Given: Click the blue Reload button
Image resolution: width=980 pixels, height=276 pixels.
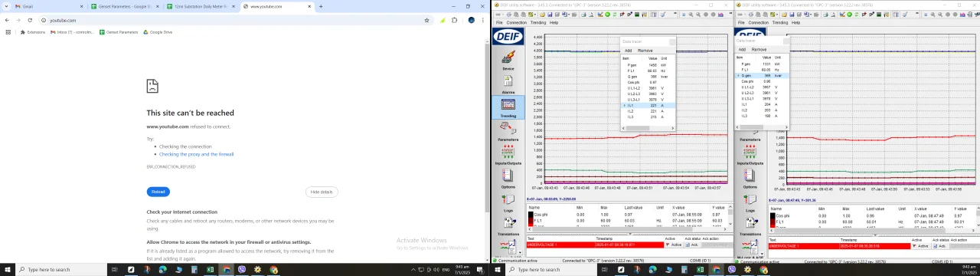Looking at the screenshot, I should pyautogui.click(x=158, y=192).
